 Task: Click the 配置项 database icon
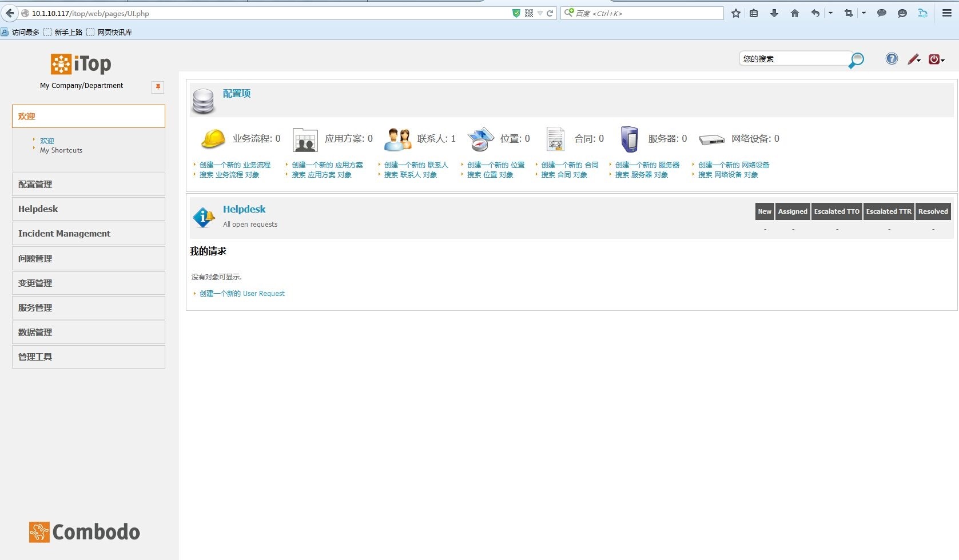click(x=203, y=101)
